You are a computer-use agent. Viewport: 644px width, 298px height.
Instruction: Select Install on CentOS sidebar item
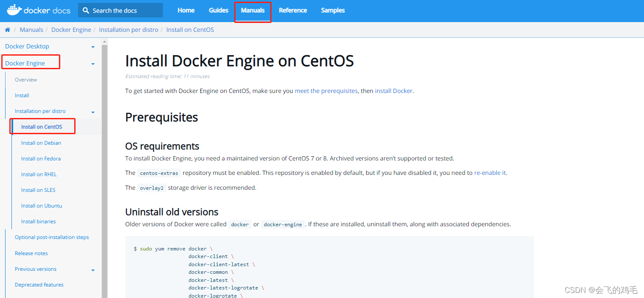[42, 127]
